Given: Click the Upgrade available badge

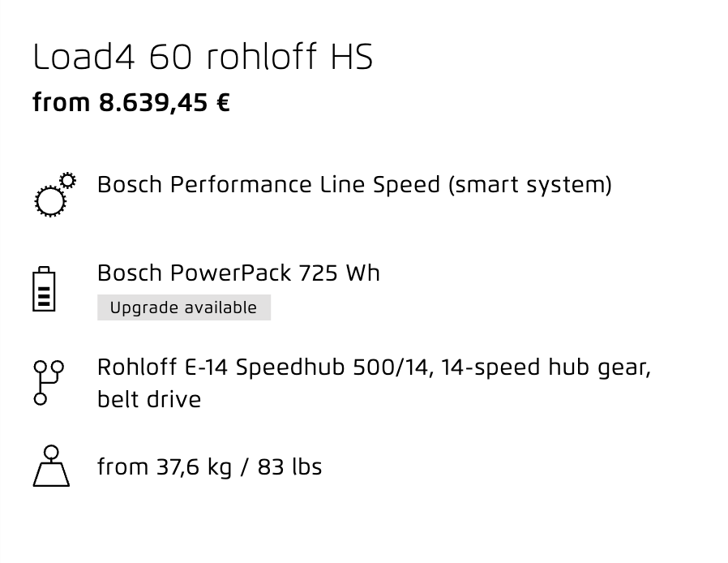Looking at the screenshot, I should [x=184, y=307].
